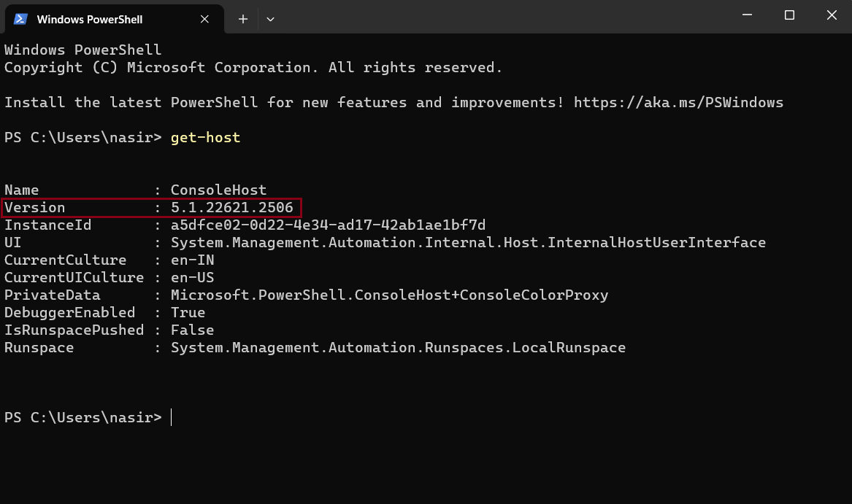Screen dimensions: 852x504
Task: Click the yellow get-host command text
Action: (x=205, y=137)
